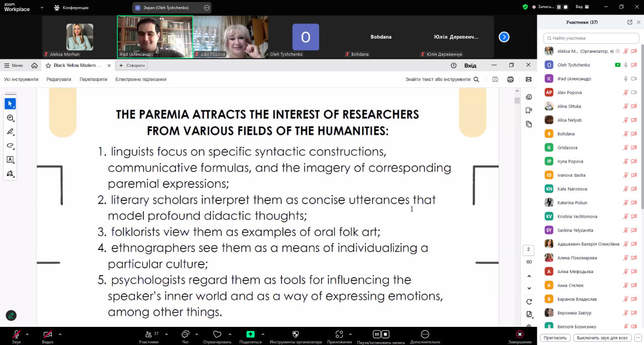Open Zoom Workplace dropdown arrow

coord(42,8)
